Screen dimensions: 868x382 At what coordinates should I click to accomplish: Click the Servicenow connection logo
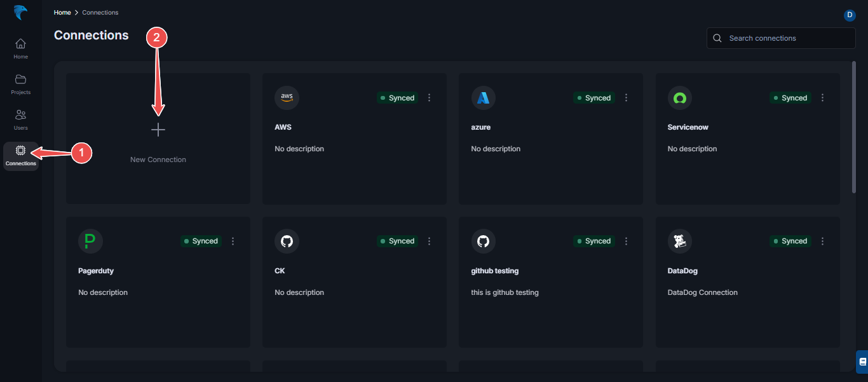tap(680, 97)
